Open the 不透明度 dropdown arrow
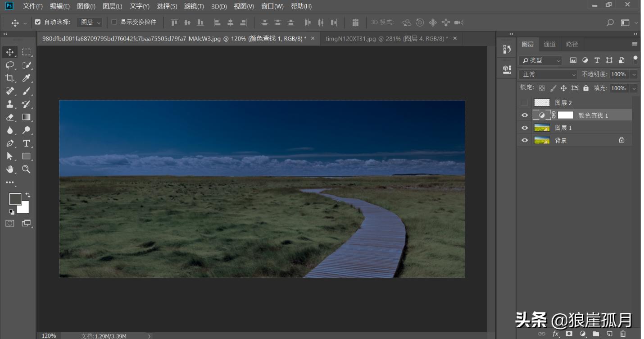The image size is (644, 339). 634,74
